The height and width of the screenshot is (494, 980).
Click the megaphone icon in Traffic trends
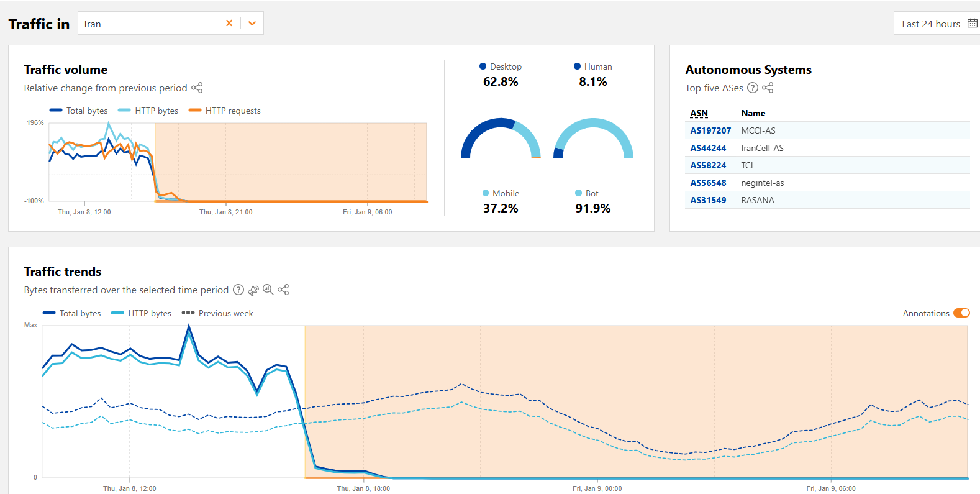(253, 290)
